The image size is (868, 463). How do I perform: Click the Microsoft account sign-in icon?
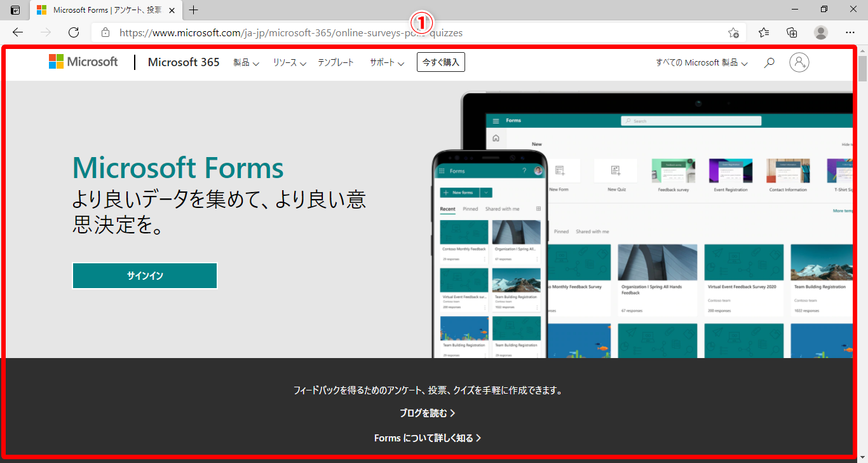(x=799, y=62)
